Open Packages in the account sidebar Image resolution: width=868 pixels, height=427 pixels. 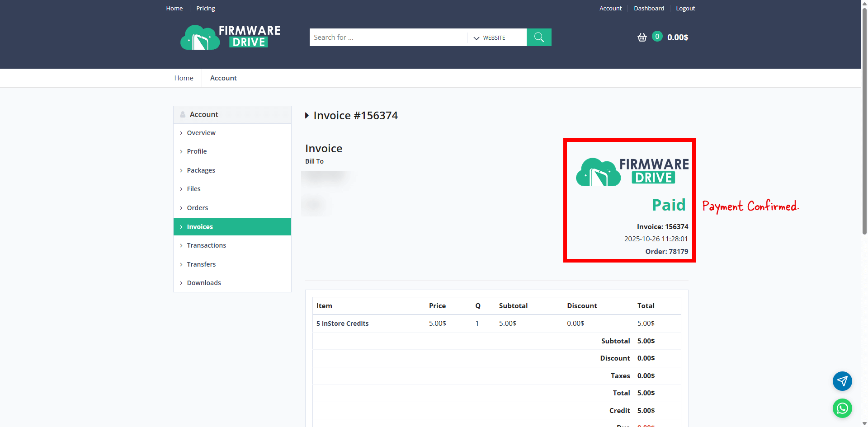[201, 170]
